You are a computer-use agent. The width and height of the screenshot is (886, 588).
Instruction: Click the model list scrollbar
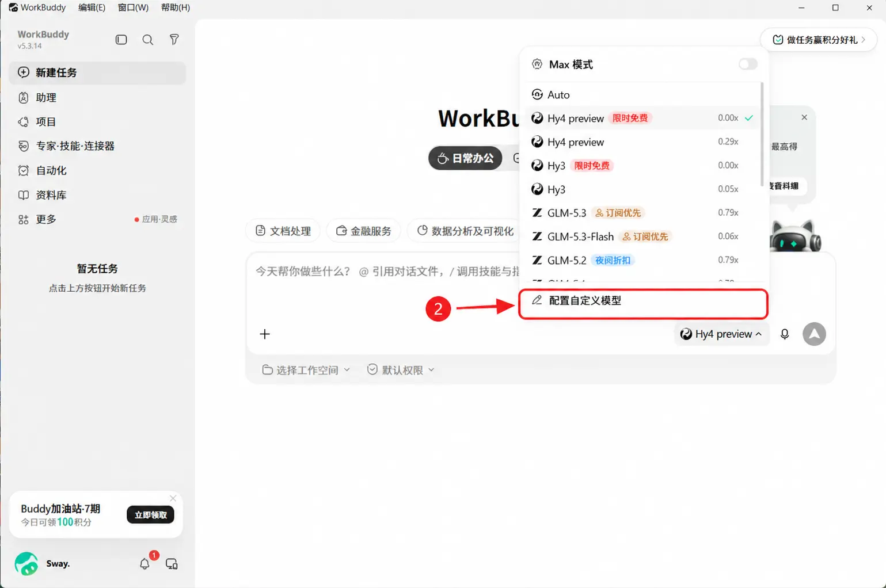tap(762, 133)
